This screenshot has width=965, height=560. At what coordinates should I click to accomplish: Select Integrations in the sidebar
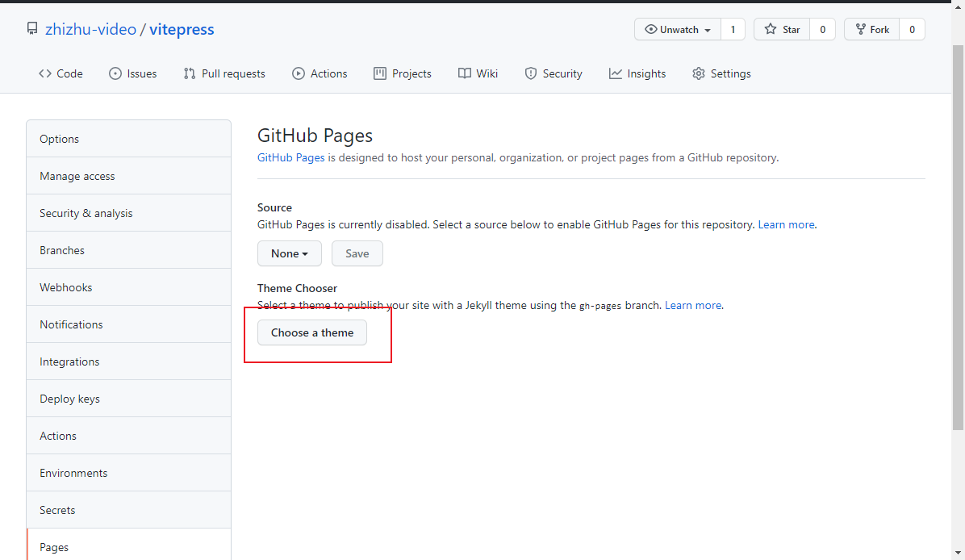(x=128, y=361)
